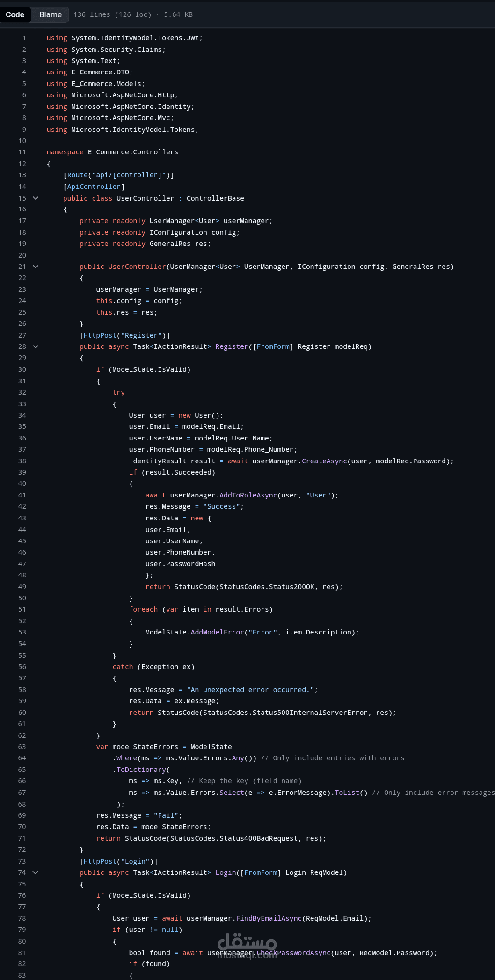This screenshot has height=980, width=495.
Task: Select the Code tab
Action: point(15,14)
